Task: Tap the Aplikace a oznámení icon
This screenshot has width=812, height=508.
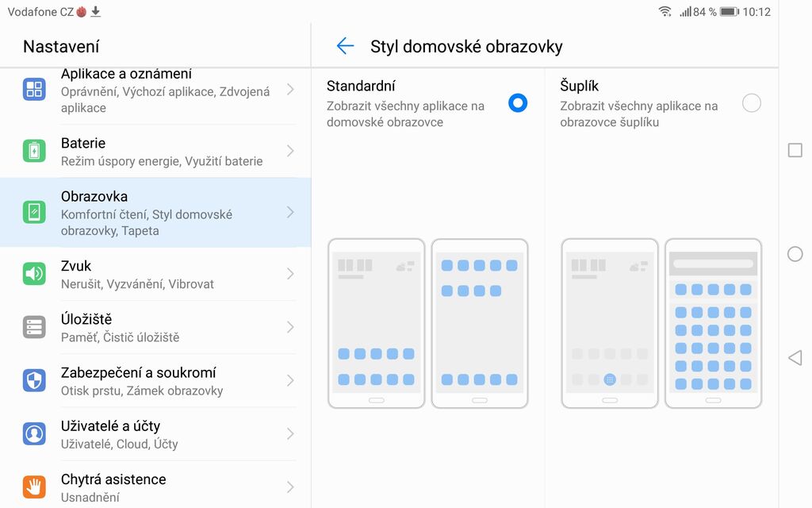Action: [34, 89]
